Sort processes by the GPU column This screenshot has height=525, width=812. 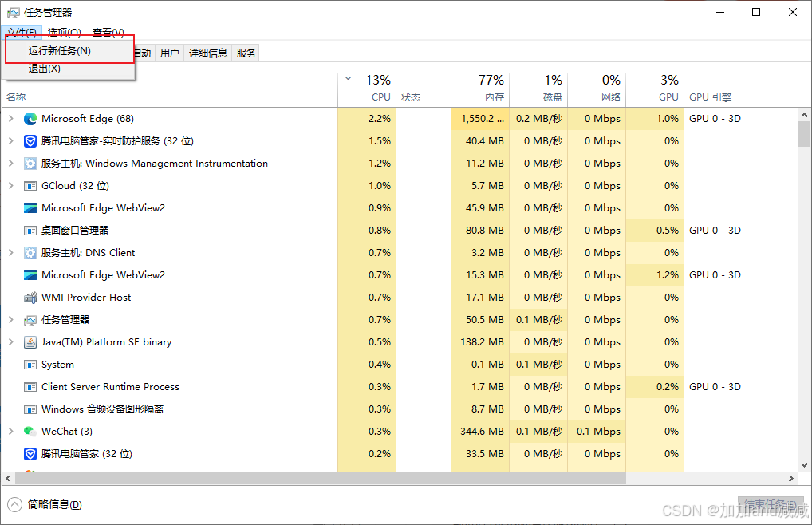655,89
